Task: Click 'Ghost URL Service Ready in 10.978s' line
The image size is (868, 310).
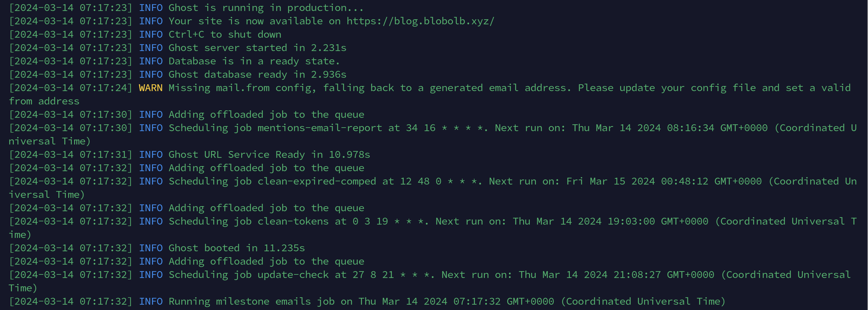Action: click(269, 155)
